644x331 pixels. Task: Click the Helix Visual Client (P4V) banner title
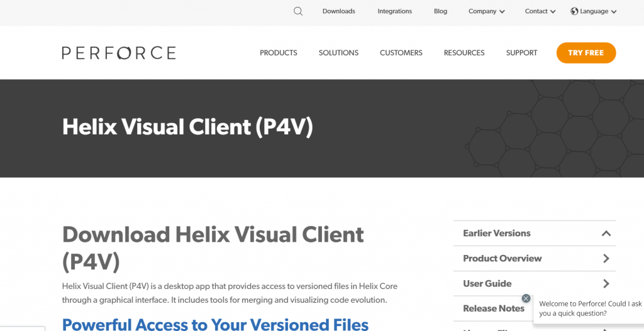187,127
